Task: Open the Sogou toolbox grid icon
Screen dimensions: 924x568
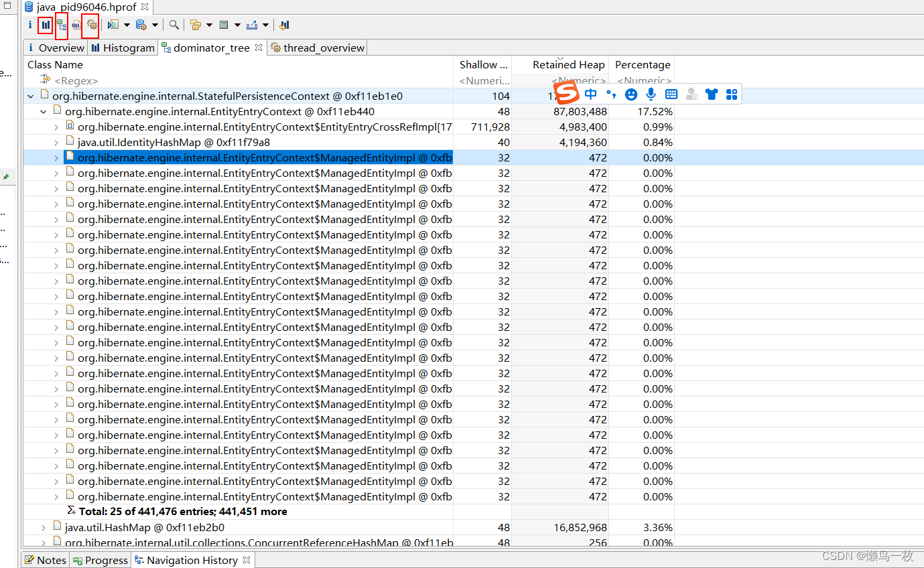Action: 732,94
